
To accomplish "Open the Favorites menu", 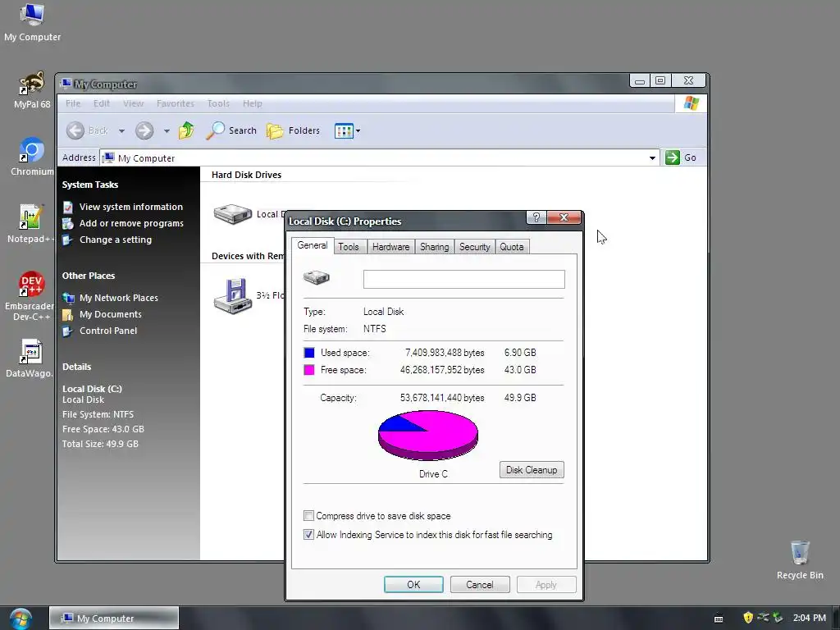I will click(176, 103).
